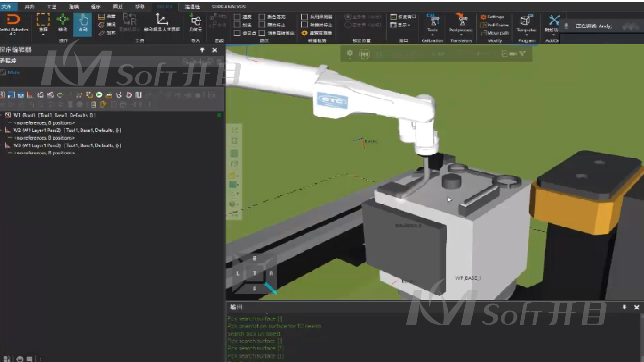Image resolution: width=644 pixels, height=362 pixels.
Task: Toggle middle checkbox in second tracking column
Action: (262, 25)
